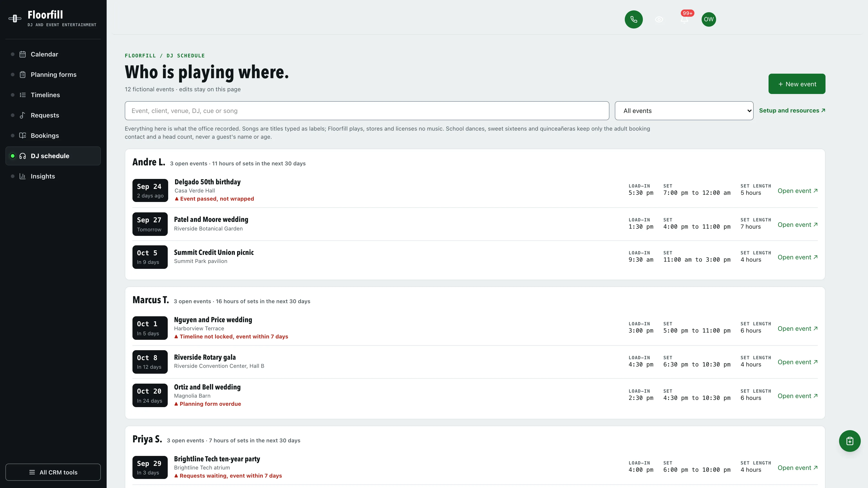
Task: Open the Setup and resources link
Action: [792, 110]
